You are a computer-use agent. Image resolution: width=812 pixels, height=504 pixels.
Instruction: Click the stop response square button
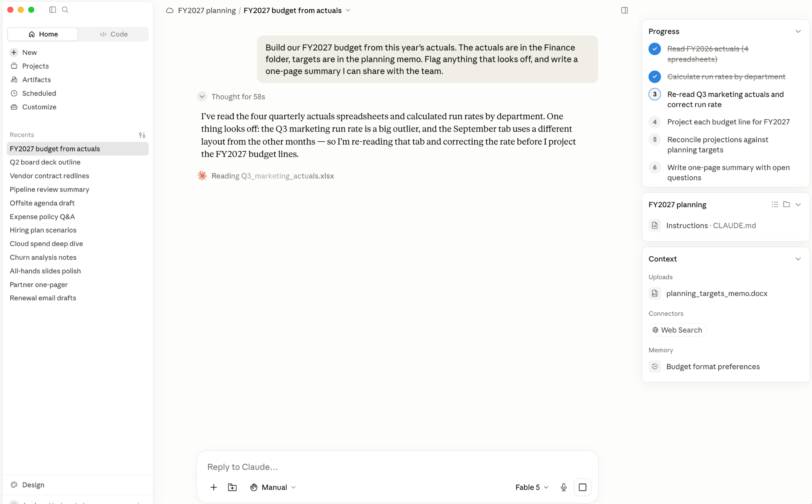pos(582,487)
